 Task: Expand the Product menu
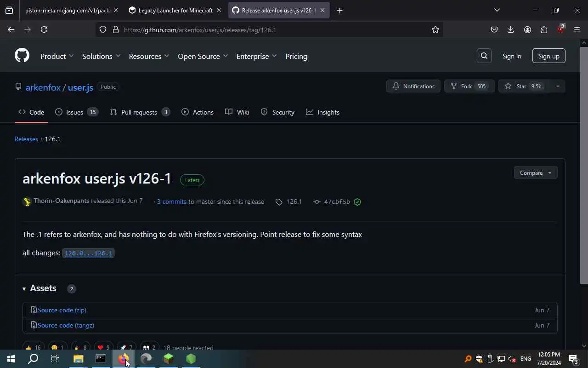[x=57, y=56]
